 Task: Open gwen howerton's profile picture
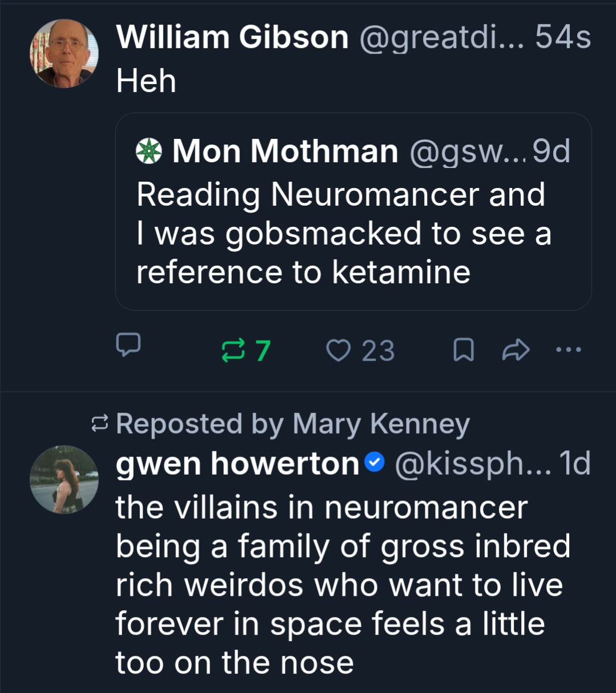tap(64, 480)
